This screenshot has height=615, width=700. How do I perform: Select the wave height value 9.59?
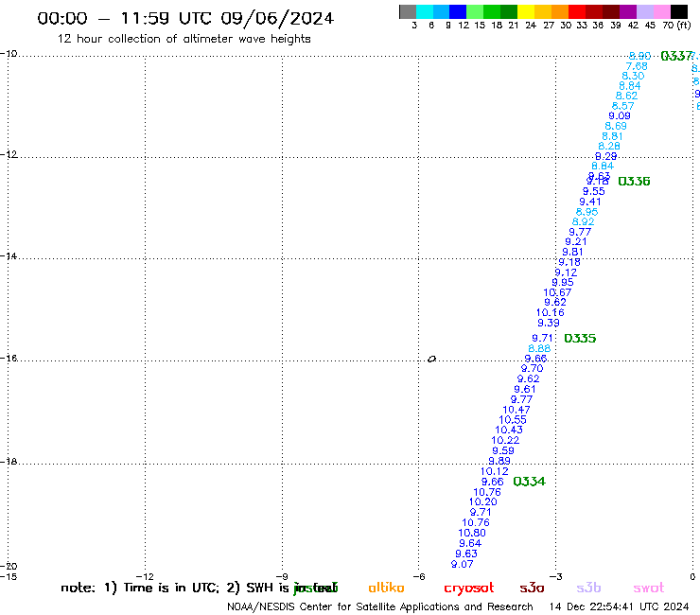tap(503, 450)
